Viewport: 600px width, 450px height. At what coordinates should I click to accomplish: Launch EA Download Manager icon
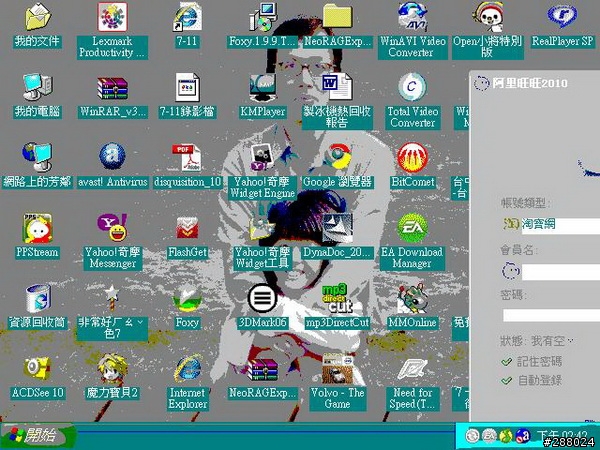[412, 228]
